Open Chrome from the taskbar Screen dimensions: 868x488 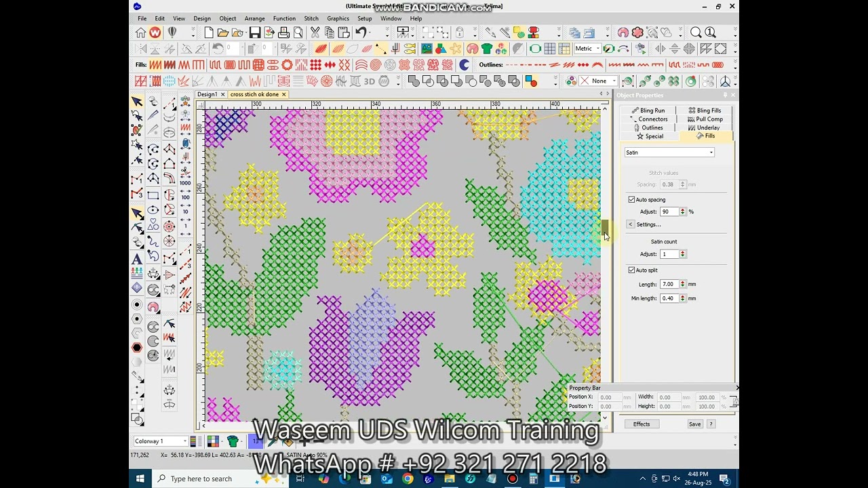pyautogui.click(x=407, y=479)
